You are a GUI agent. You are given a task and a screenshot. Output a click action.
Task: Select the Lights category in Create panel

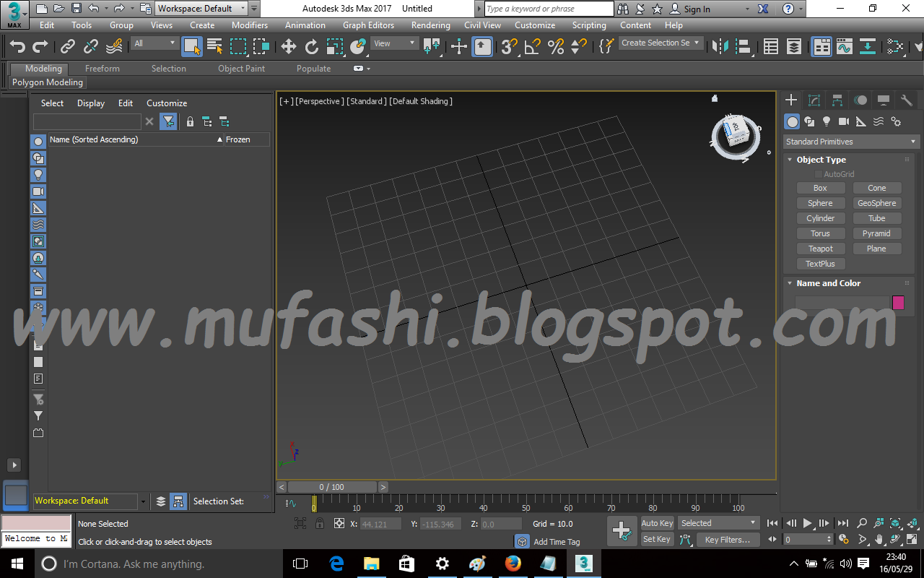[827, 121]
